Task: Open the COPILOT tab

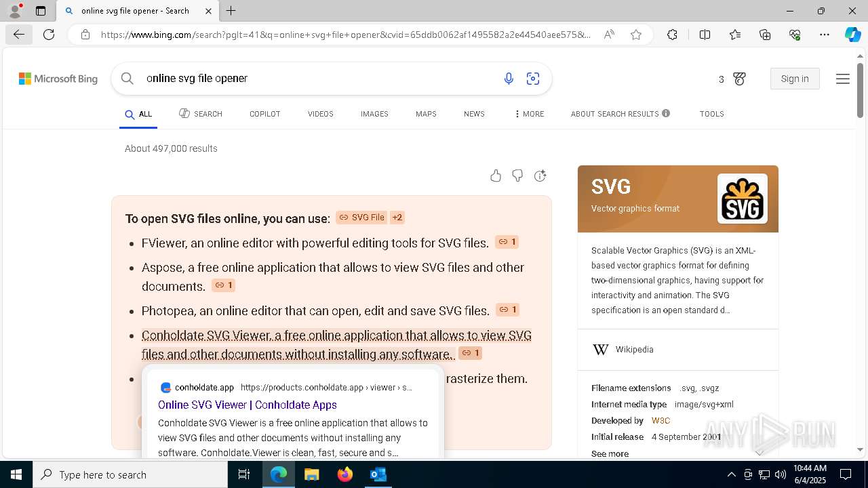Action: 265,114
